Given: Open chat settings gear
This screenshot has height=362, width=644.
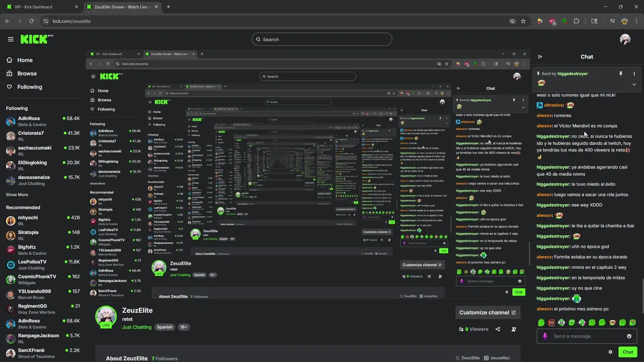Looking at the screenshot, I should (x=610, y=352).
